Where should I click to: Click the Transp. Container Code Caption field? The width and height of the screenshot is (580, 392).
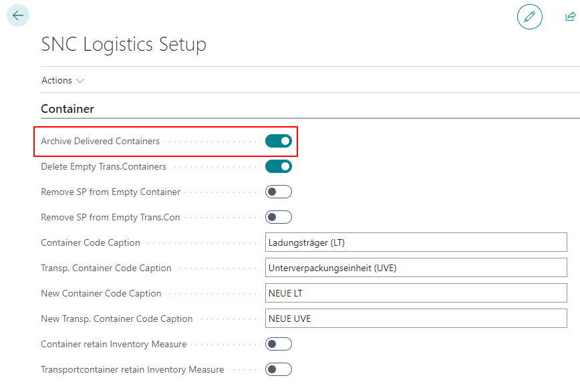coord(416,268)
